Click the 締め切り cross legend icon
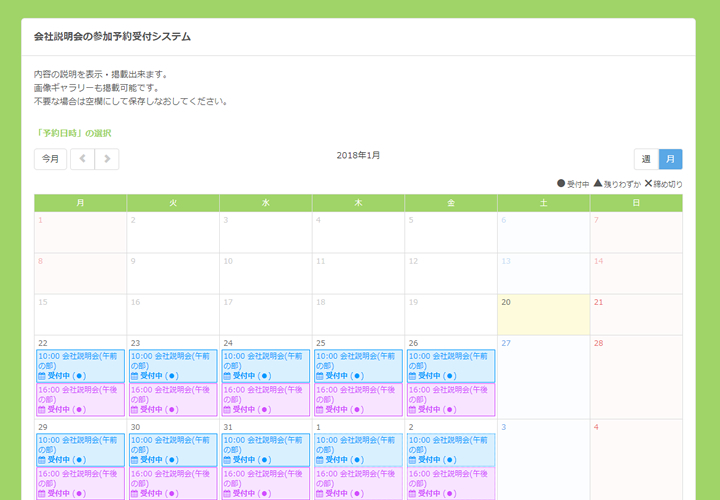 [648, 184]
